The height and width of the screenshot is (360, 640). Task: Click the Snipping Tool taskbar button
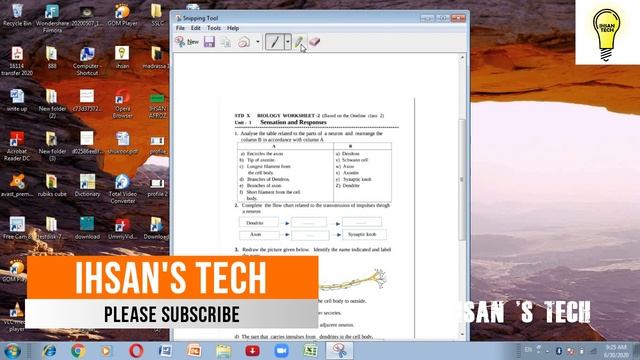click(x=339, y=351)
